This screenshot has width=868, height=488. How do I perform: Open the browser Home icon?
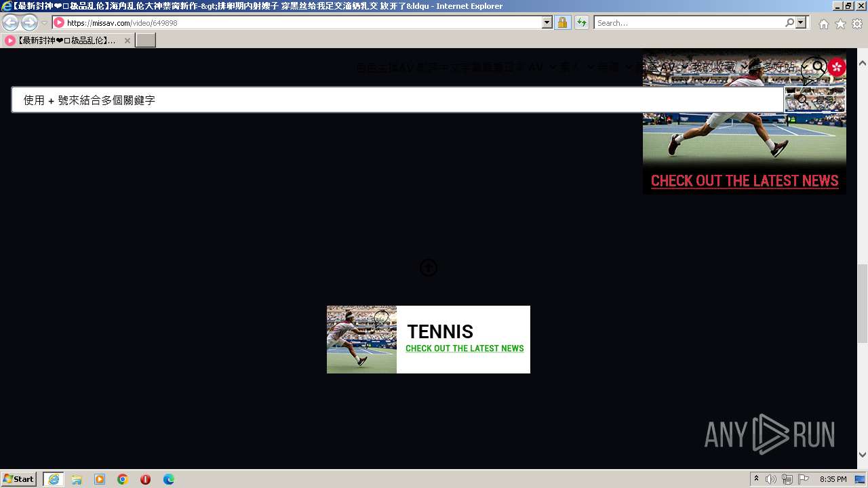(x=823, y=24)
